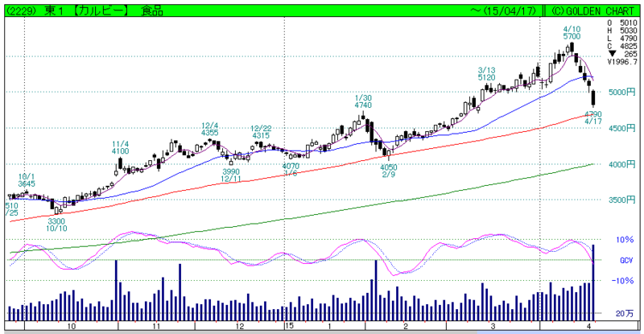Click the -10% oscillator scale label
The image size is (644, 334).
pos(622,281)
